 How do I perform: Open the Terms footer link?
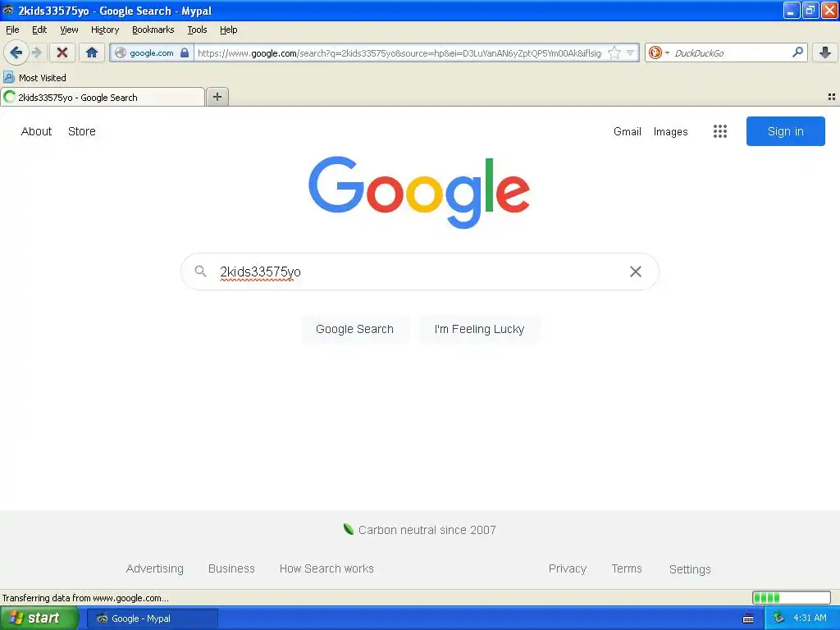(627, 568)
